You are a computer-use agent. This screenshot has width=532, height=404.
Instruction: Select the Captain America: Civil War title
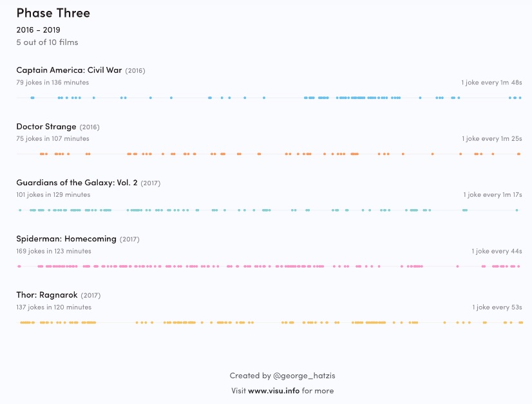pos(69,70)
